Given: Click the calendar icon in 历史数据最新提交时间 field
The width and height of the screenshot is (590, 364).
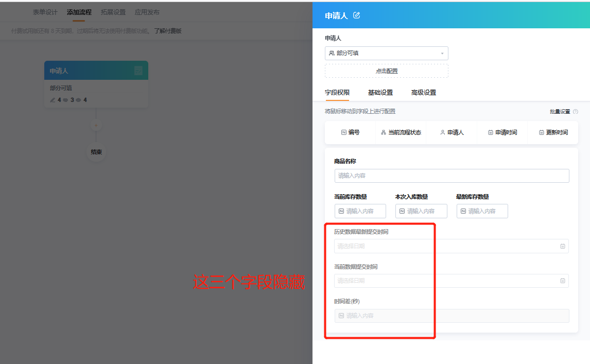Looking at the screenshot, I should click(x=563, y=246).
